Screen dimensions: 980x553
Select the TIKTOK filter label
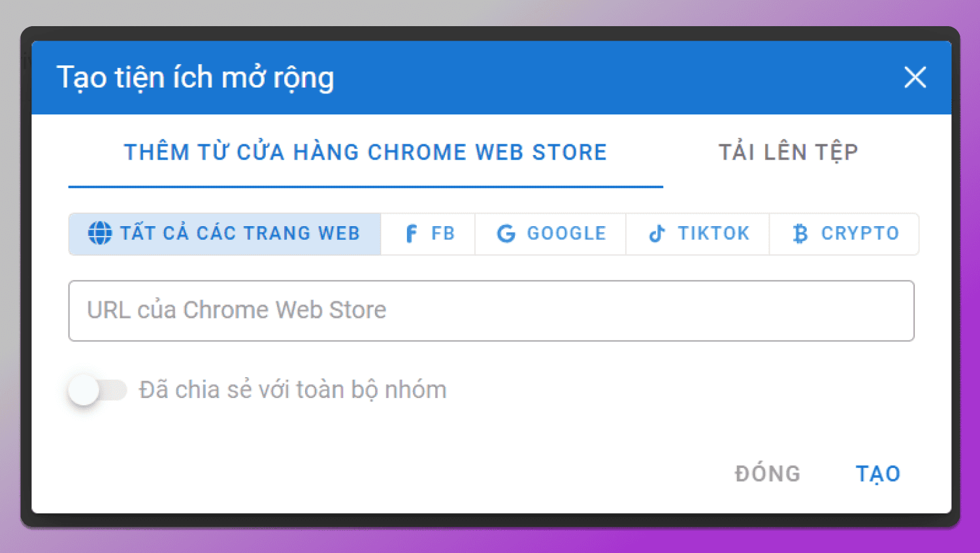[713, 233]
